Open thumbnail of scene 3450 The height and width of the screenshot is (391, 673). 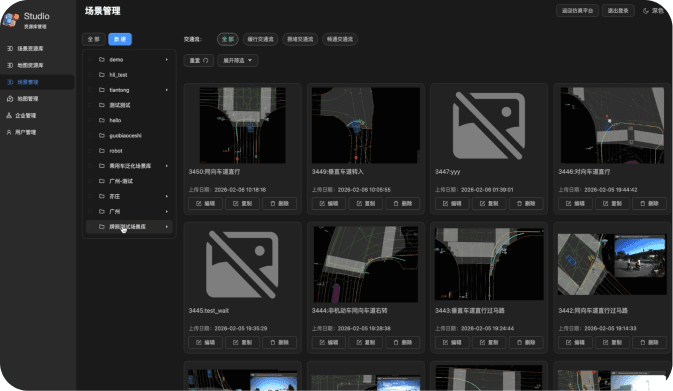click(243, 125)
